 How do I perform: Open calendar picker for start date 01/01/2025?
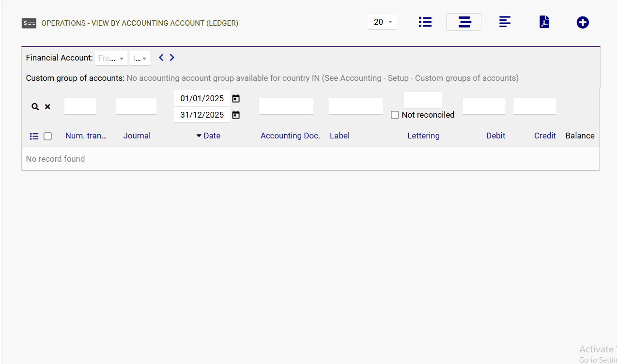[x=236, y=99]
